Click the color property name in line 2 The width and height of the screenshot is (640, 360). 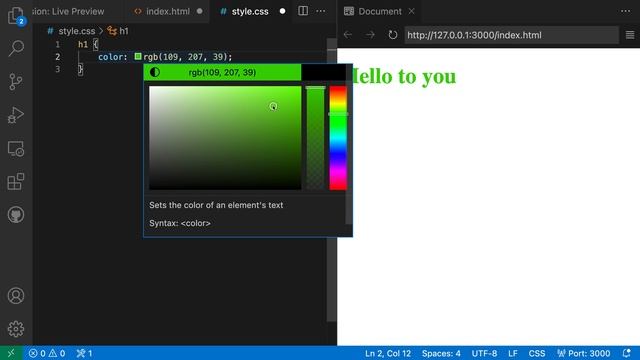(x=111, y=57)
